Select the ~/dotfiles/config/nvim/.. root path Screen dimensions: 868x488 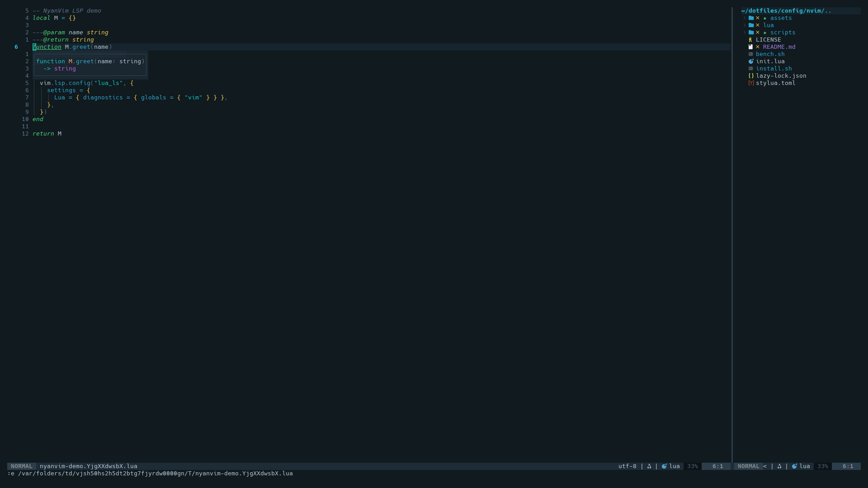click(786, 11)
